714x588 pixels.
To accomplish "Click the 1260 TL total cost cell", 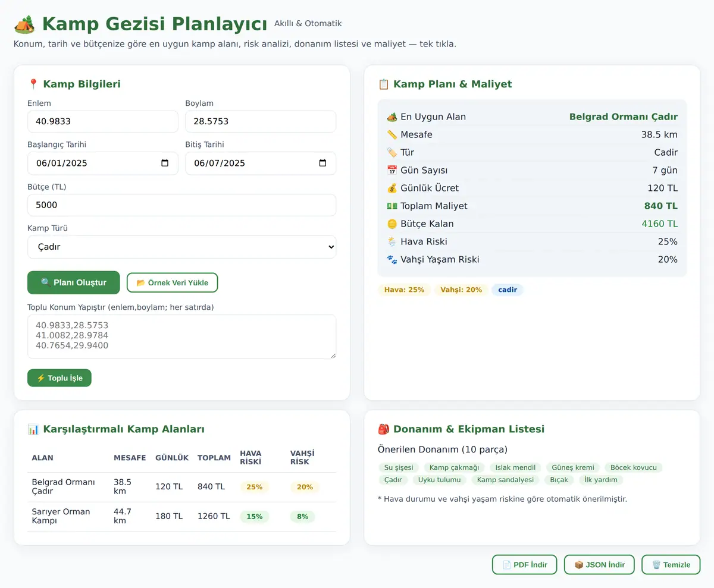I will pyautogui.click(x=214, y=516).
